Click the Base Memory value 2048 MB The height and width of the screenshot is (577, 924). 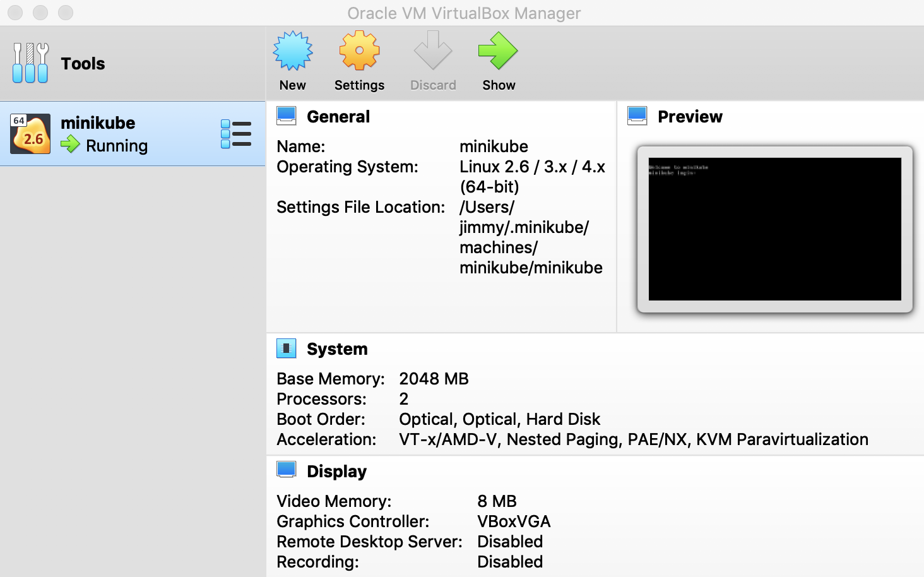coord(434,379)
